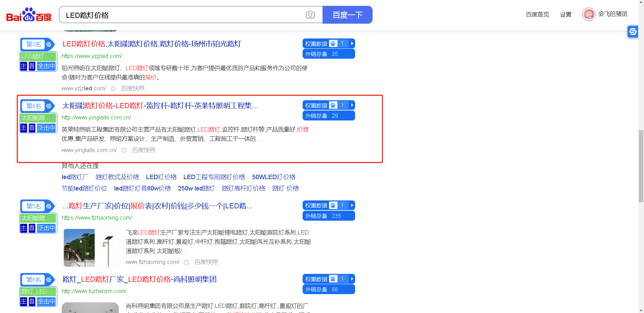Click the 全击中 tag under 第3名
Image resolution: width=644 pixels, height=313 pixels.
46,66
